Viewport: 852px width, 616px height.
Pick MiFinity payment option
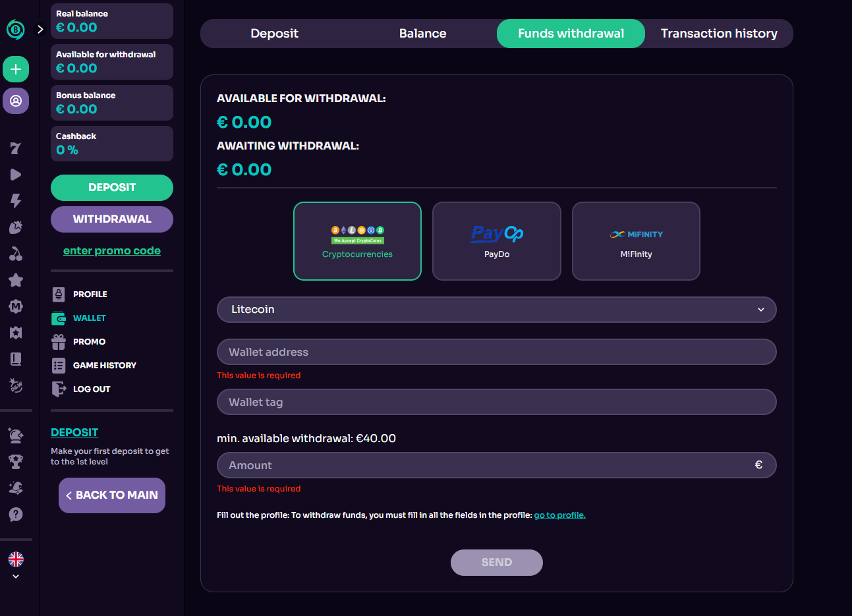pyautogui.click(x=636, y=241)
